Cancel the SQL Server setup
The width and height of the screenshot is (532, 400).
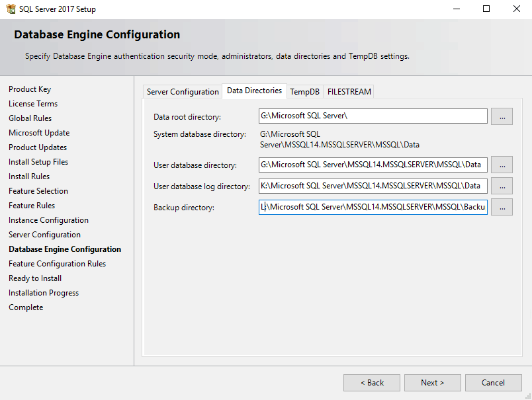[x=494, y=383]
